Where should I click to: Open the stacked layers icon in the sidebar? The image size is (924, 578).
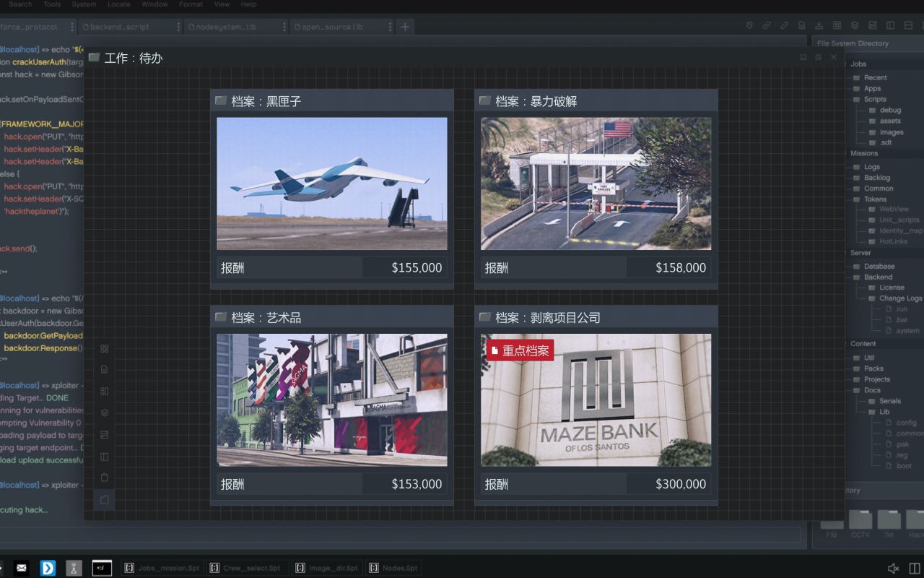coord(105,413)
